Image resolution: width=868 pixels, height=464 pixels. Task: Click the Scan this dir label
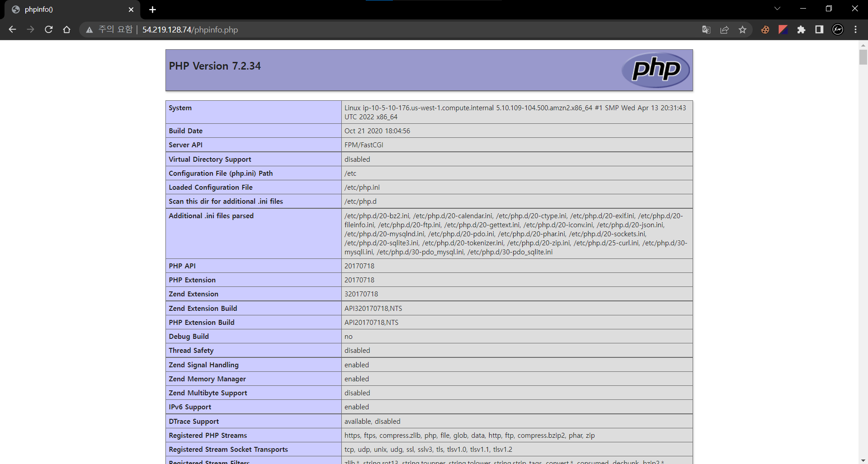(x=226, y=202)
